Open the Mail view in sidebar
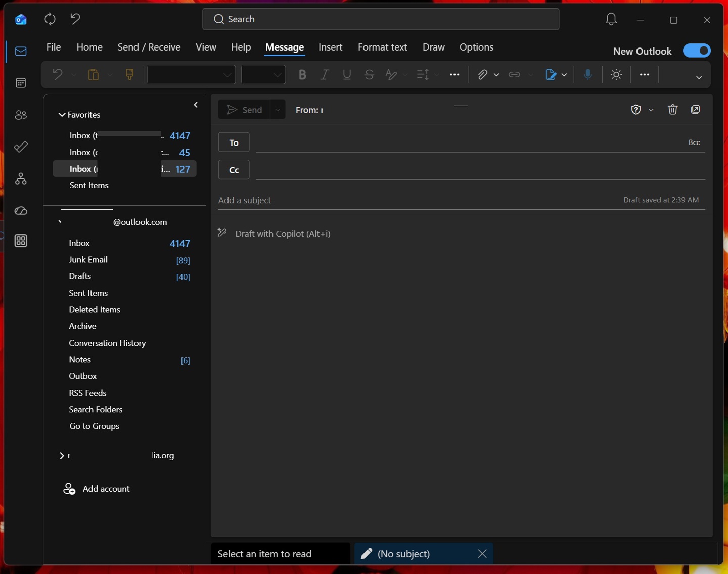Image resolution: width=728 pixels, height=574 pixels. (x=21, y=51)
